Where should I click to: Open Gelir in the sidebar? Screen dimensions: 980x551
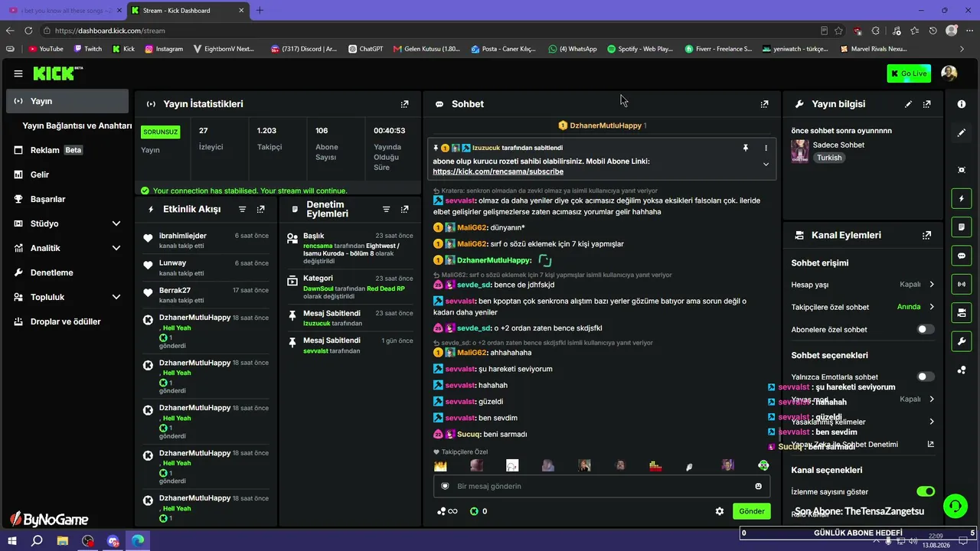point(67,174)
